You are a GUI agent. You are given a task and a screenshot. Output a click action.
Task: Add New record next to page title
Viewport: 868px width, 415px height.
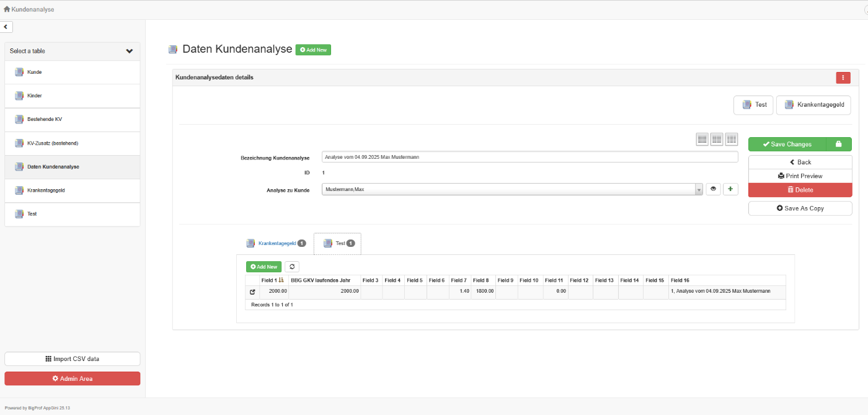coord(313,50)
